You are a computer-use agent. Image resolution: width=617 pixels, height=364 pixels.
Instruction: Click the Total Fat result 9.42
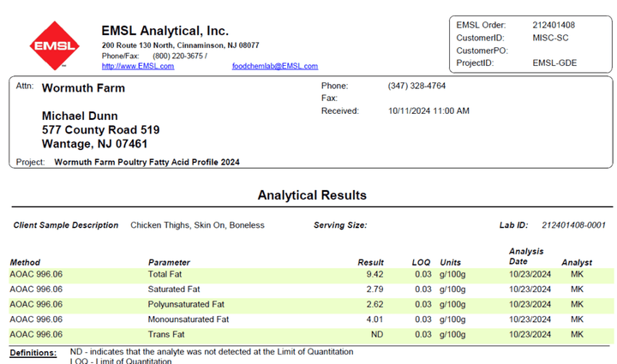pos(374,274)
